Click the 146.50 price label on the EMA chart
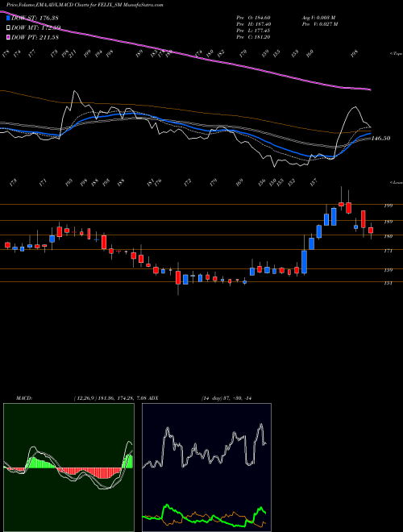The height and width of the screenshot is (532, 403). pos(381,139)
